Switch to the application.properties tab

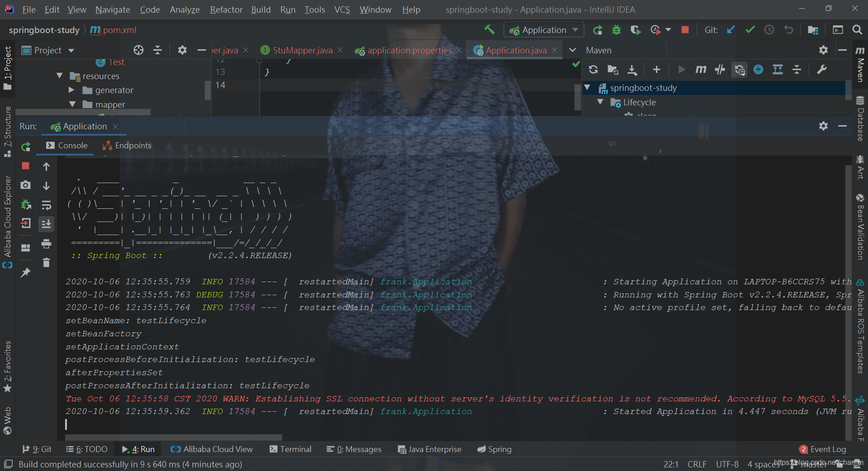click(x=409, y=50)
